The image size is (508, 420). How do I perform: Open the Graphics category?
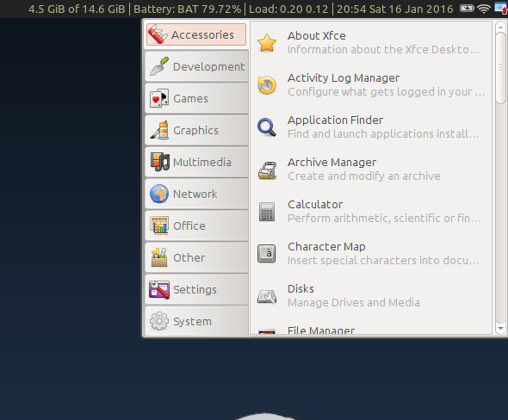(x=196, y=130)
